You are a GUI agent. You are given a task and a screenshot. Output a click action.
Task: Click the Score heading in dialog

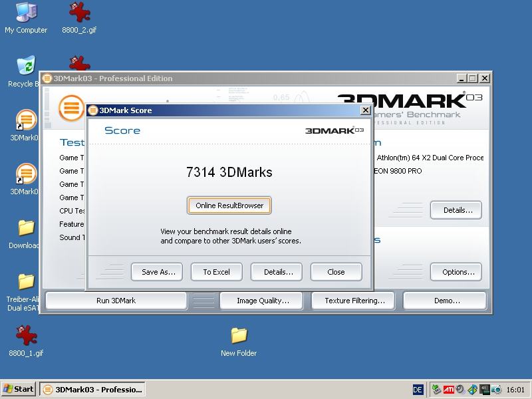[122, 130]
